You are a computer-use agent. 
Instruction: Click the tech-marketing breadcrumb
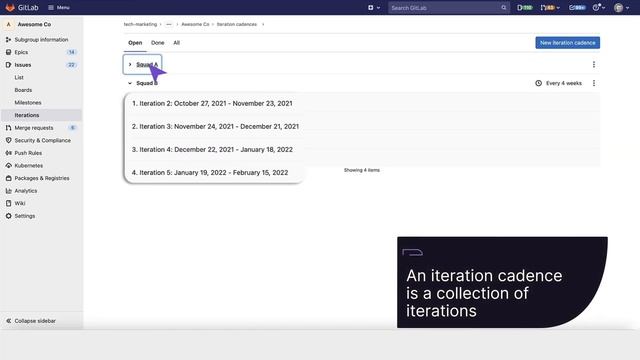(x=140, y=24)
